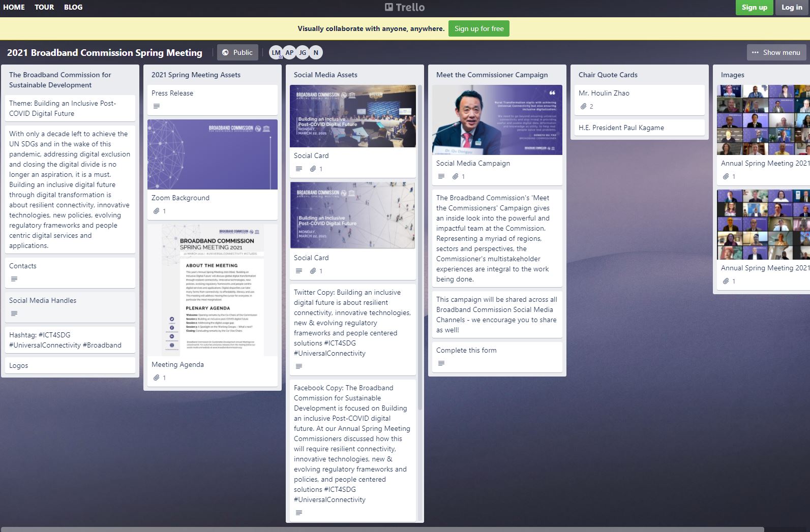Open the Logos card
The width and height of the screenshot is (810, 532).
click(x=70, y=365)
